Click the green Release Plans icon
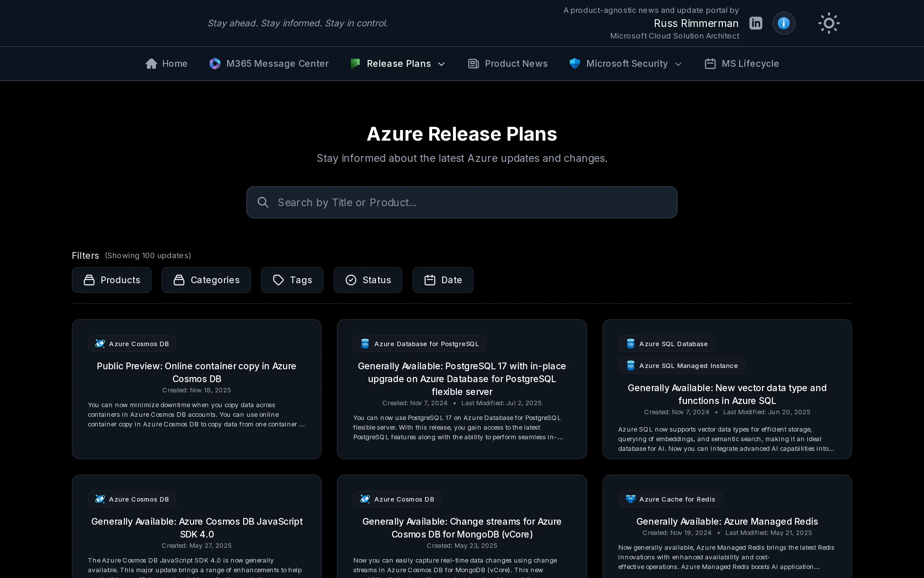924x578 pixels. click(355, 64)
